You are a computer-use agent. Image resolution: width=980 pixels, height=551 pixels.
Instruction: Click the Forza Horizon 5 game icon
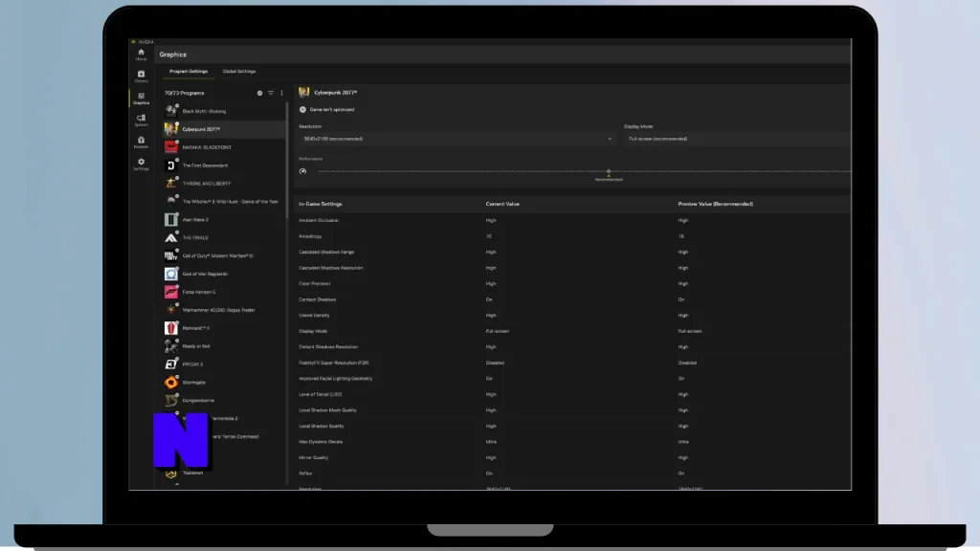pyautogui.click(x=170, y=292)
